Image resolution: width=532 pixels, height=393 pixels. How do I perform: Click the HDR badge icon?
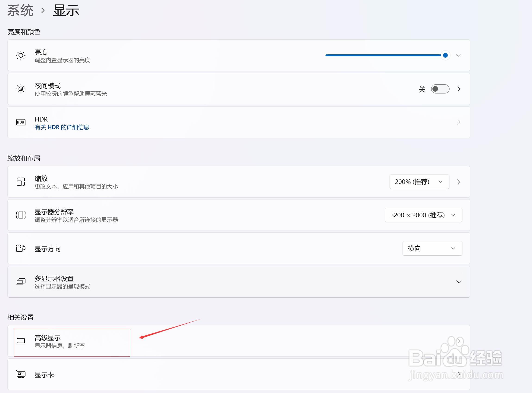click(x=21, y=122)
